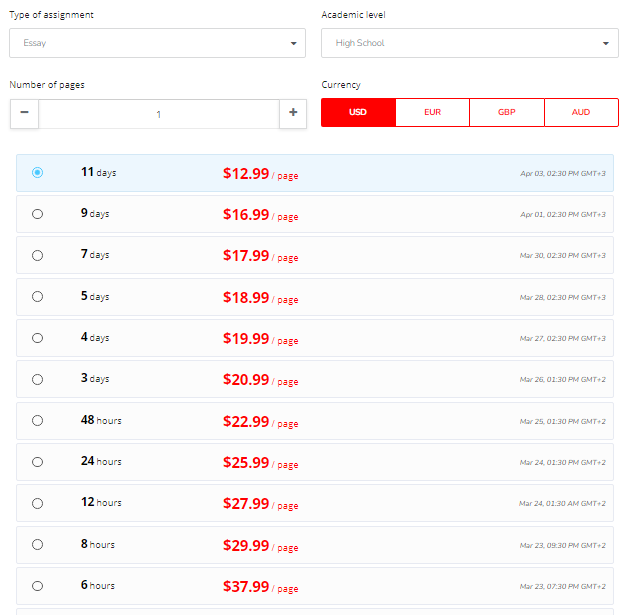Switch currency to EUR
The image size is (632, 615).
[432, 112]
